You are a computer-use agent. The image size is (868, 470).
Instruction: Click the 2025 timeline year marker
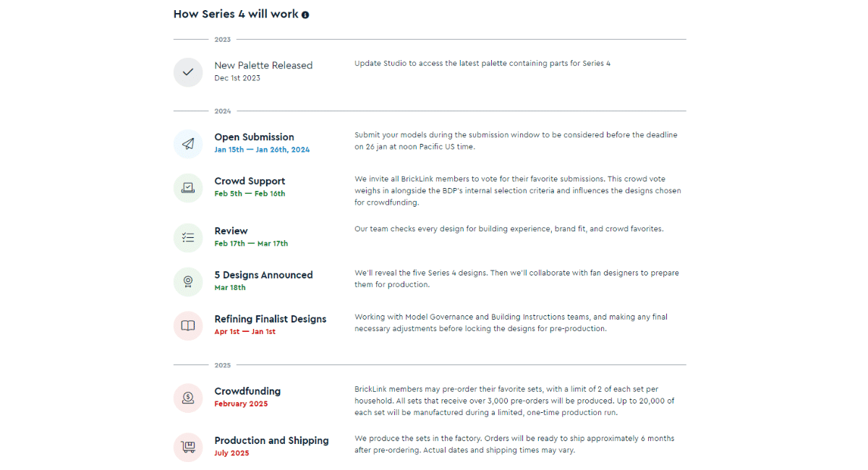pos(222,365)
